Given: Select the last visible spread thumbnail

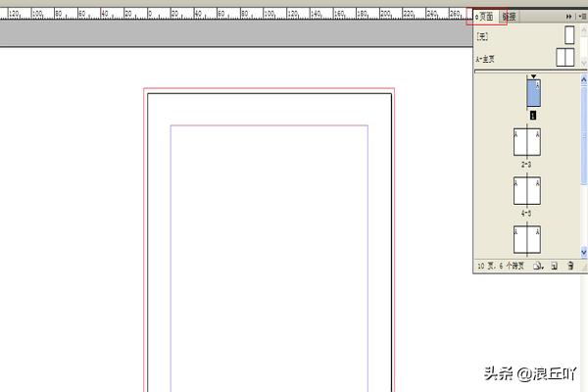Looking at the screenshot, I should click(526, 238).
